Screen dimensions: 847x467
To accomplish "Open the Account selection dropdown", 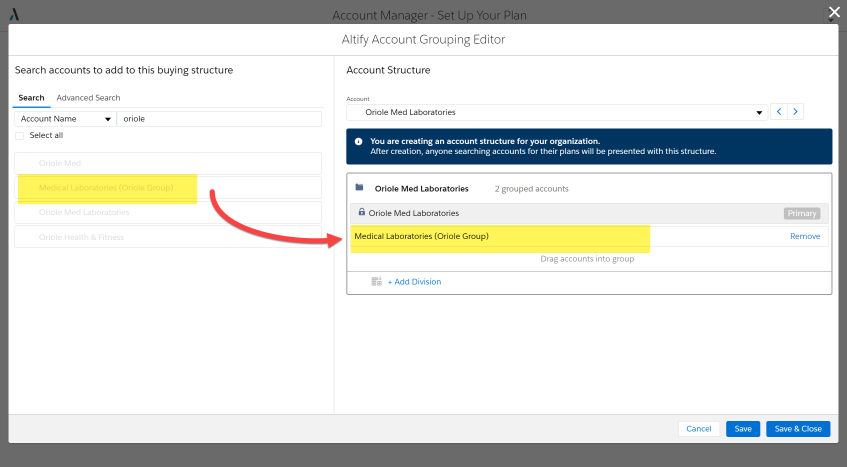I will (x=557, y=112).
